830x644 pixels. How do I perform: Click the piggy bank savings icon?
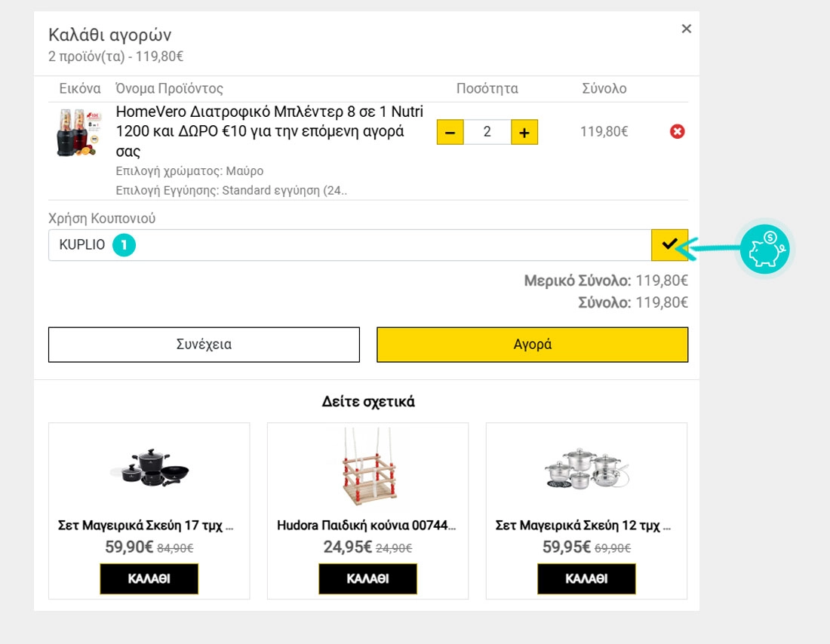point(764,247)
